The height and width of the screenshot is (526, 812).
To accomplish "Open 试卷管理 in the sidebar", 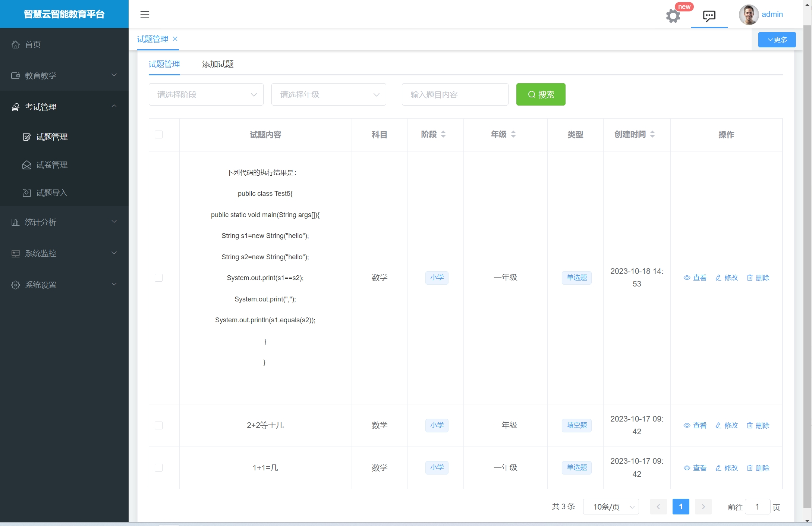I will click(51, 165).
